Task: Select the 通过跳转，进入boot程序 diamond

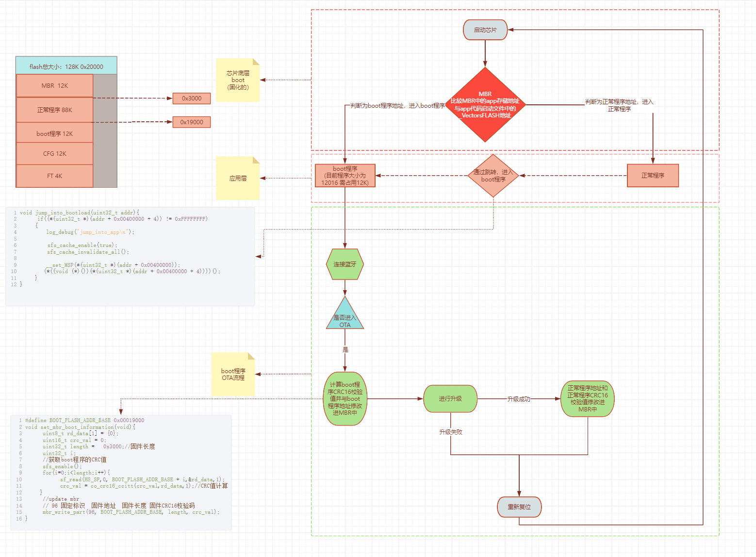Action: [493, 176]
